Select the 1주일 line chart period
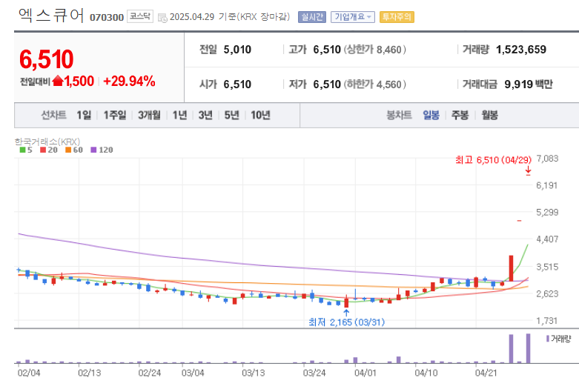 (115, 115)
